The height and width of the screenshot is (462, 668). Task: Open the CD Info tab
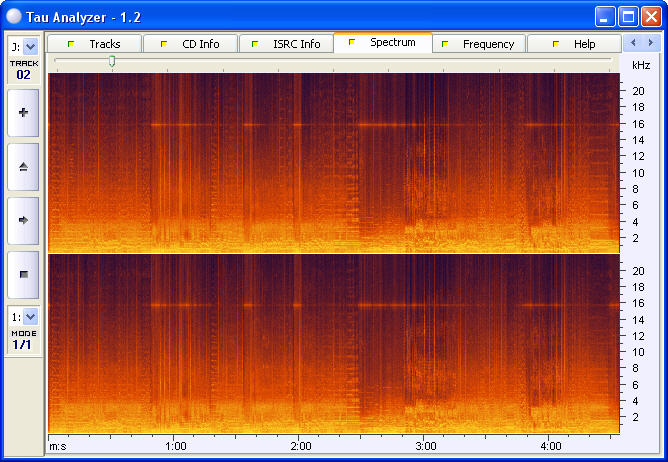point(190,44)
